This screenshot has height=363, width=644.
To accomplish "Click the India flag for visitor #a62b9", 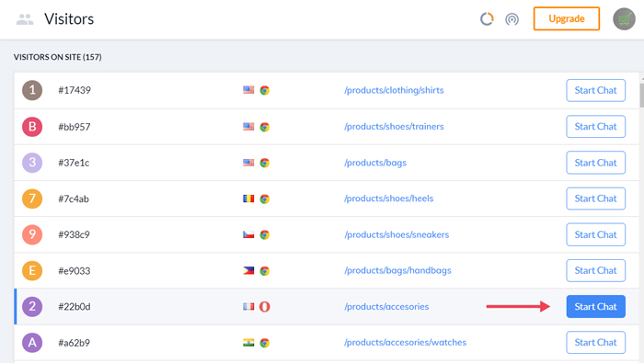I will 248,343.
